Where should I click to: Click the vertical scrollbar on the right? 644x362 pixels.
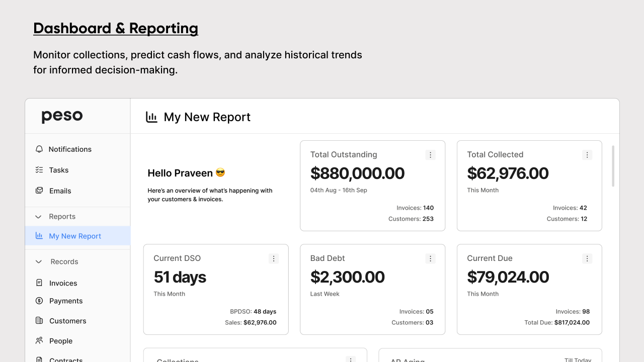point(613,166)
